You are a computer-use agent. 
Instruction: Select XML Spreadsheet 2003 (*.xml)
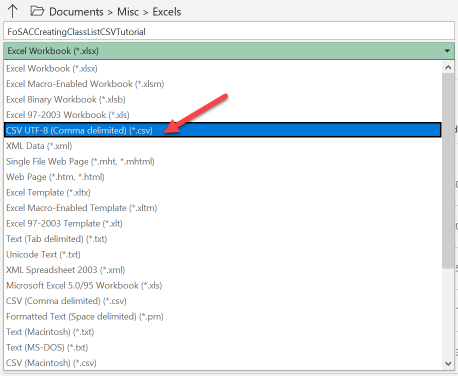coord(223,270)
